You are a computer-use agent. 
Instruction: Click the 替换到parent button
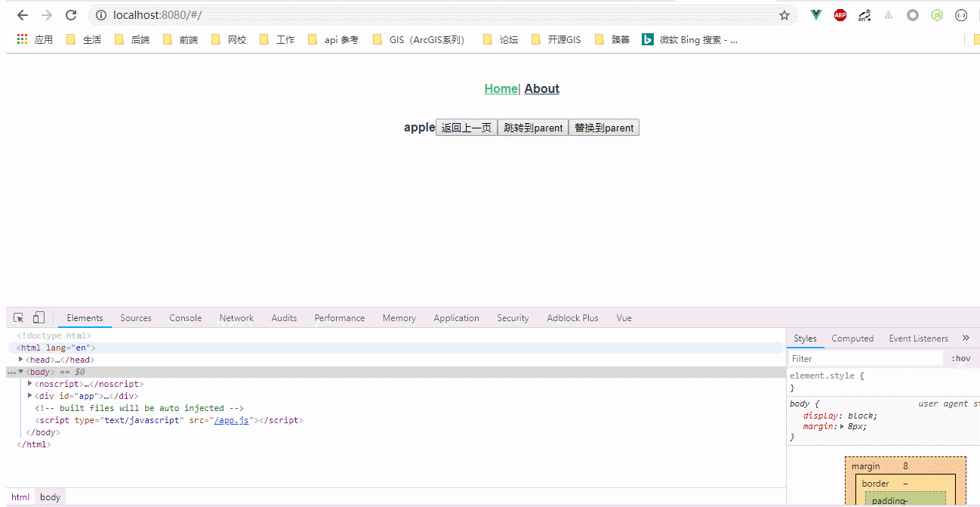(x=604, y=128)
